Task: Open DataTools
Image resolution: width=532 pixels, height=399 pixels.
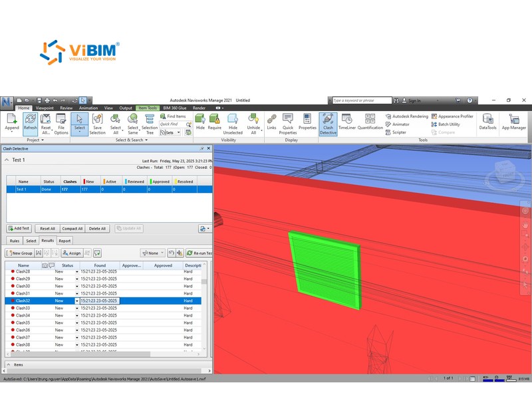Action: pyautogui.click(x=487, y=122)
